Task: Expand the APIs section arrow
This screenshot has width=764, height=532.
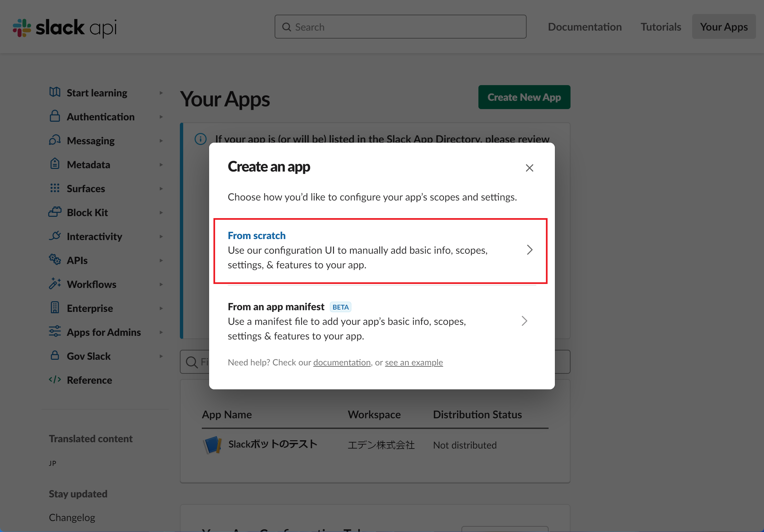Action: click(x=161, y=260)
